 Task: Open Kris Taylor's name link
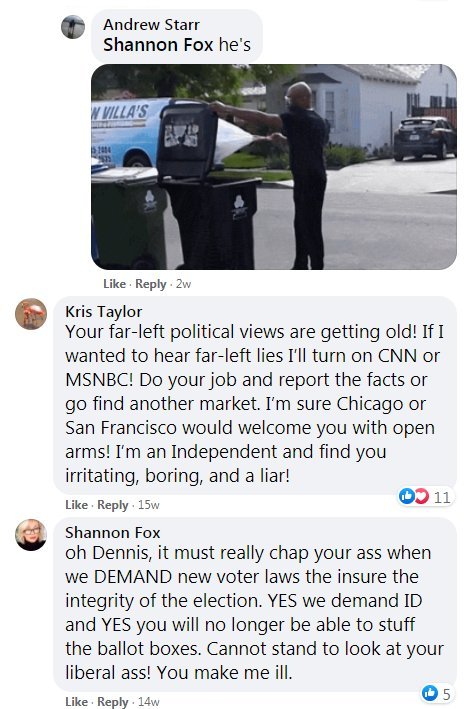click(x=104, y=312)
